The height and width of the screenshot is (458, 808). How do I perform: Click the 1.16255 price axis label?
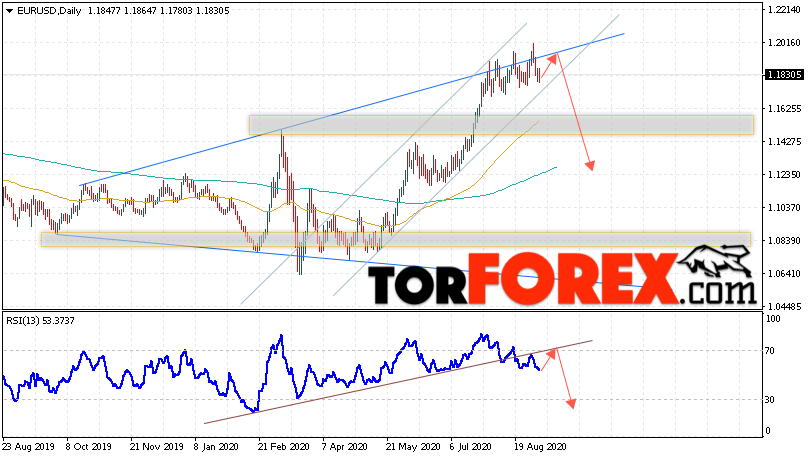coord(784,109)
